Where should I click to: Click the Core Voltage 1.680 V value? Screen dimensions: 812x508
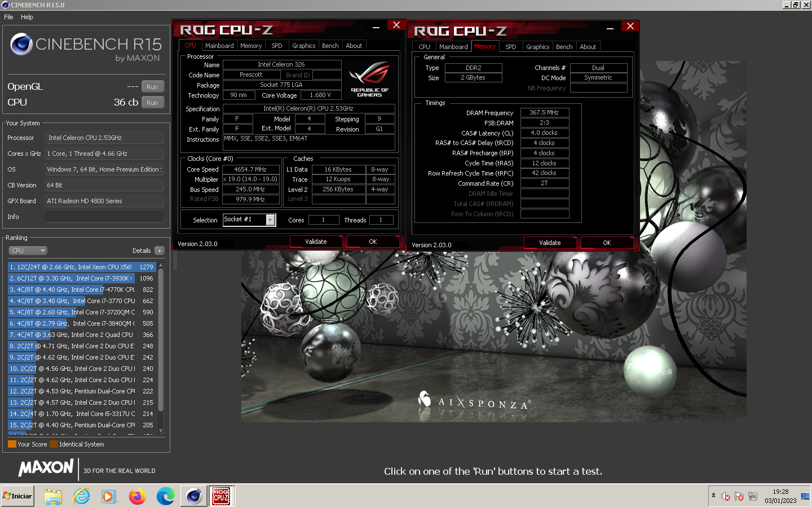coord(320,95)
